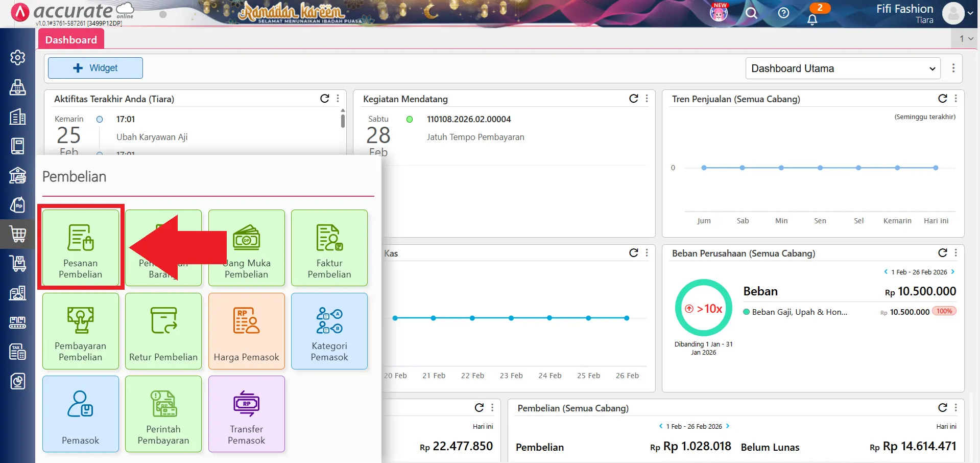Click the add Widget button
The image size is (980, 463).
coord(95,68)
